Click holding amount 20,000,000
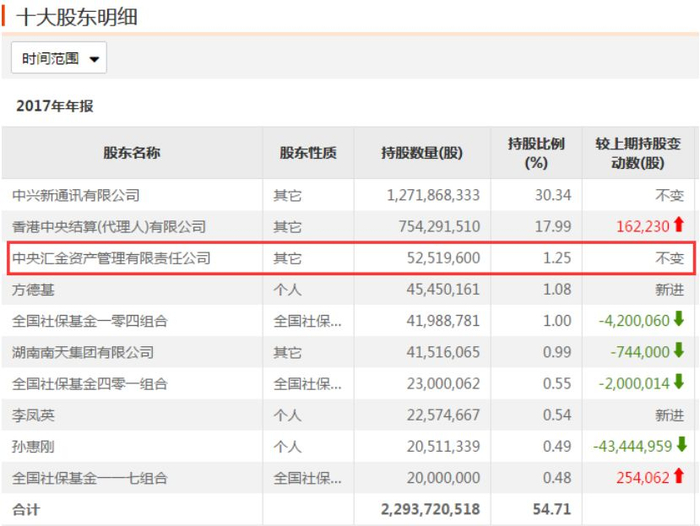Image resolution: width=700 pixels, height=526 pixels. click(x=443, y=478)
